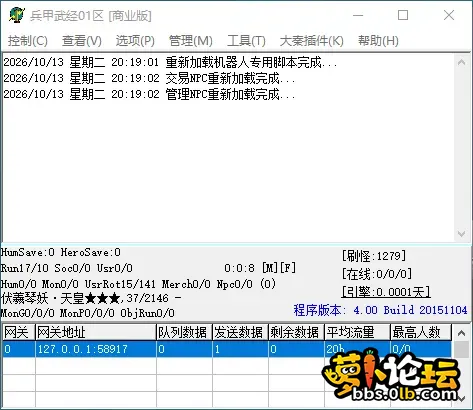Open the 管理(M) menu
Screen dimensions: 473x410
point(191,41)
